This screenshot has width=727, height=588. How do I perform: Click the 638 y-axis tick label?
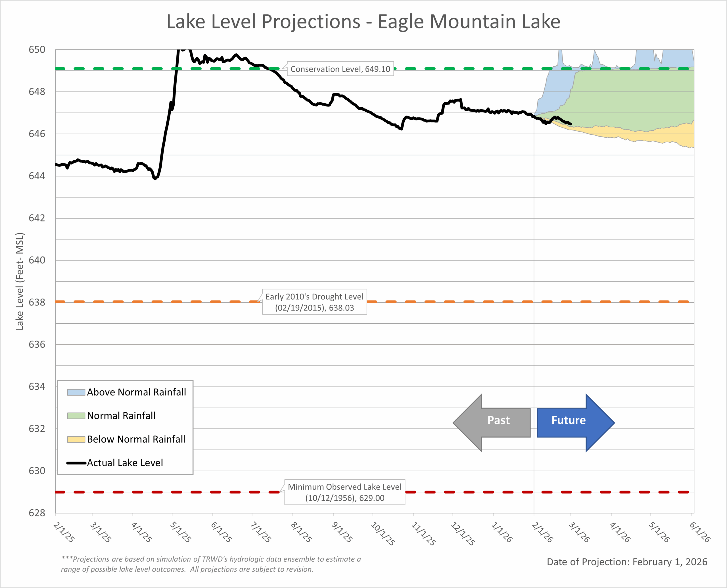click(37, 302)
